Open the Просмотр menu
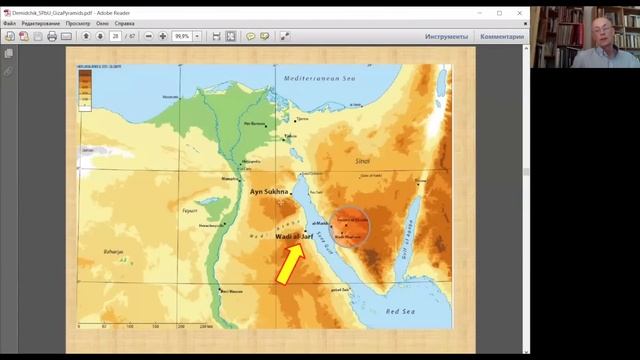This screenshot has height=360, width=640. click(78, 24)
